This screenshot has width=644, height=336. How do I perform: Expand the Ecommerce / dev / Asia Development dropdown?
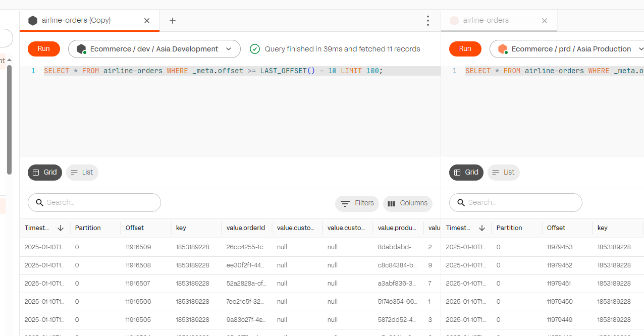[x=229, y=49]
